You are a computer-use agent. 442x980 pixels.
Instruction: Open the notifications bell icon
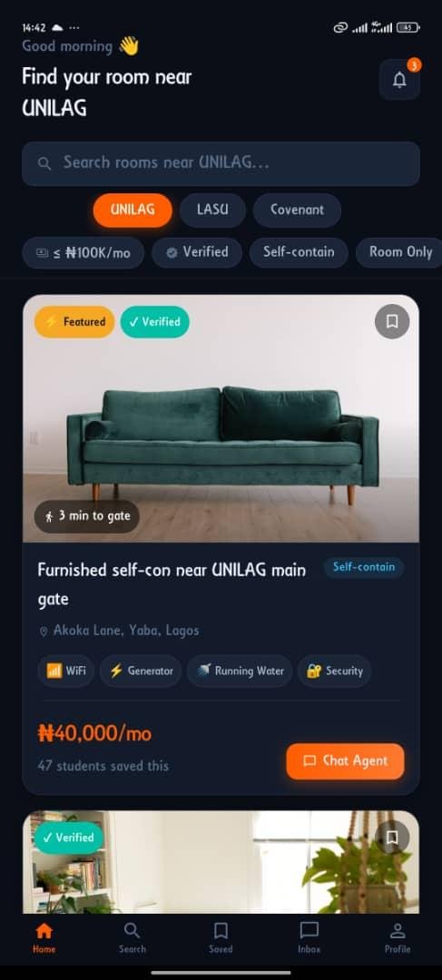pyautogui.click(x=399, y=79)
